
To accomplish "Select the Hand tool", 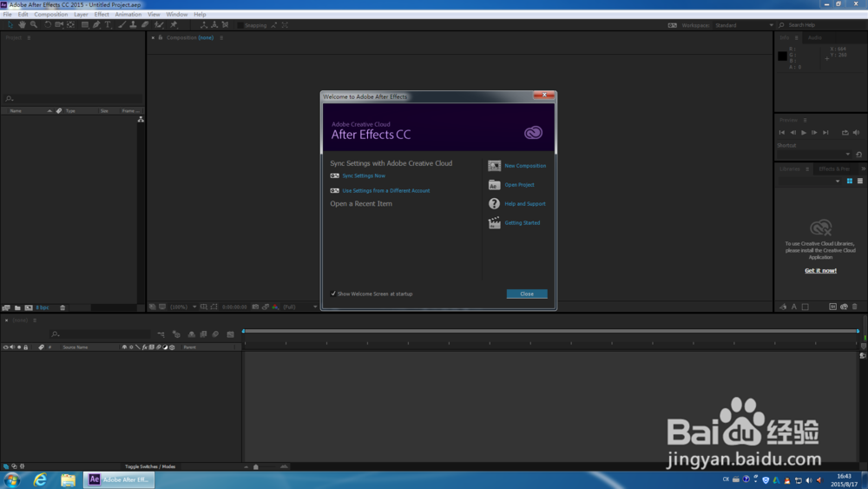I will click(x=22, y=25).
